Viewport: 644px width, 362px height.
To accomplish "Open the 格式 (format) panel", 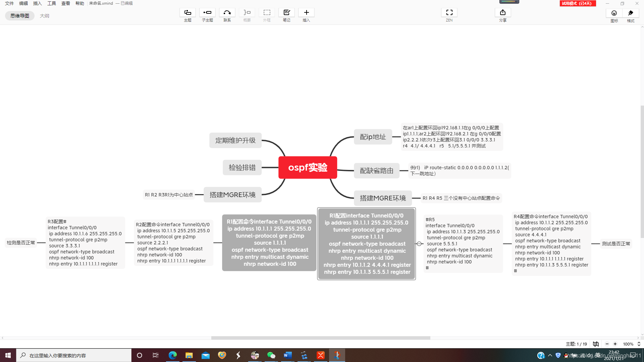I will 631,13.
